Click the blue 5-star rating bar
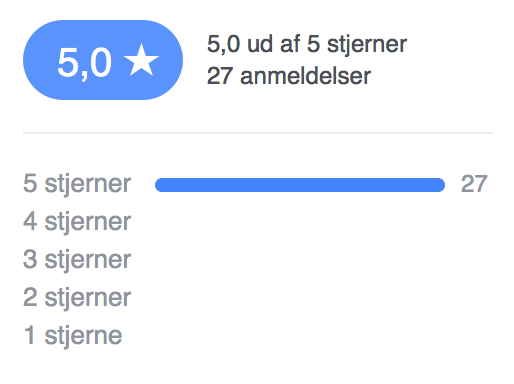Image resolution: width=514 pixels, height=384 pixels. coord(300,185)
